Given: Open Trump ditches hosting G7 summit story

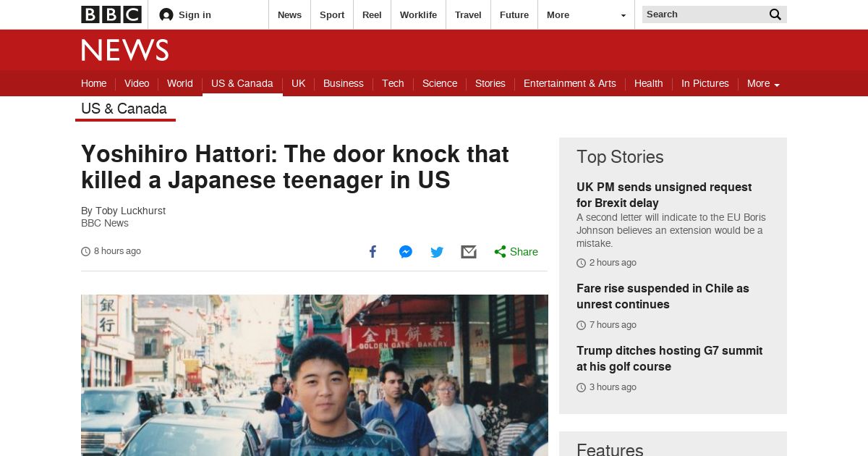Looking at the screenshot, I should 669,358.
